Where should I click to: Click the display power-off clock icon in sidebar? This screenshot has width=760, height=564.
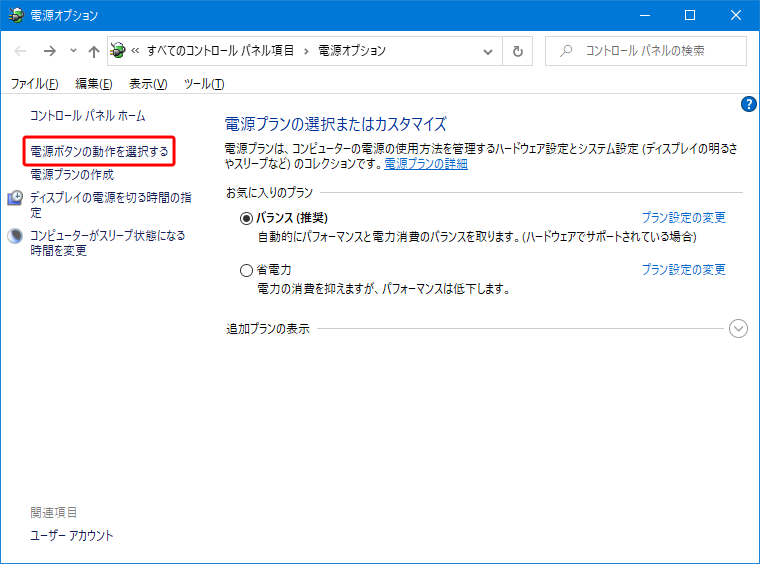[15, 198]
